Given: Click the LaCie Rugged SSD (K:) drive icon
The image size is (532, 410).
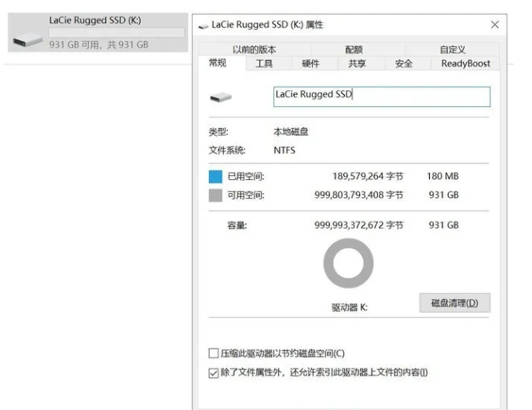Looking at the screenshot, I should point(28,33).
